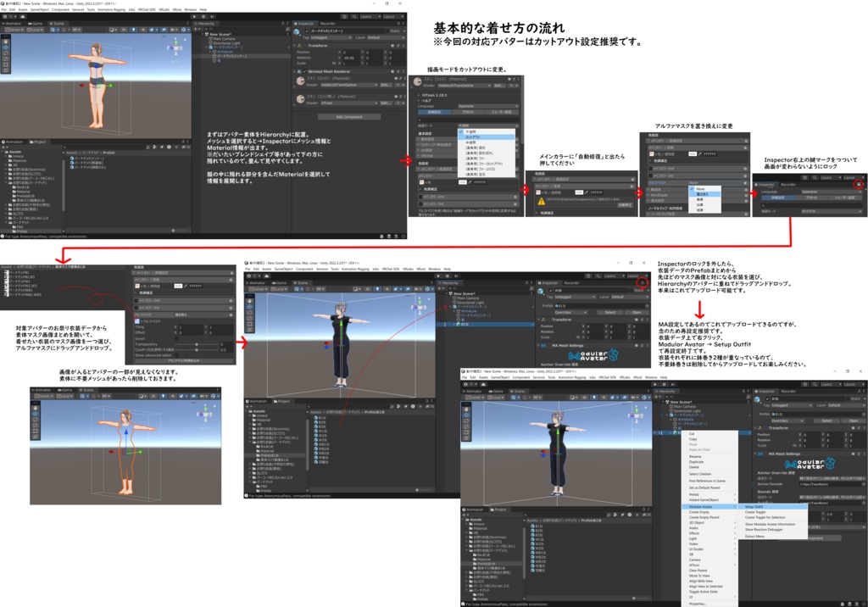
Task: Click the Pause button next to Play
Action: (x=203, y=16)
